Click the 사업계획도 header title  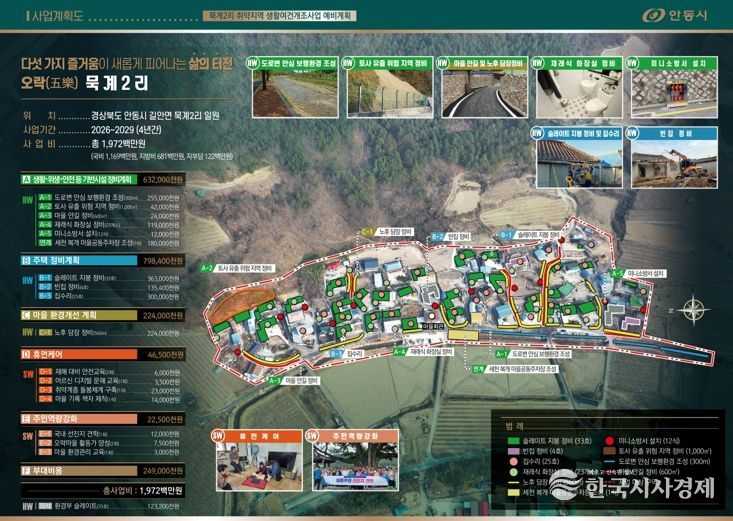(x=57, y=15)
